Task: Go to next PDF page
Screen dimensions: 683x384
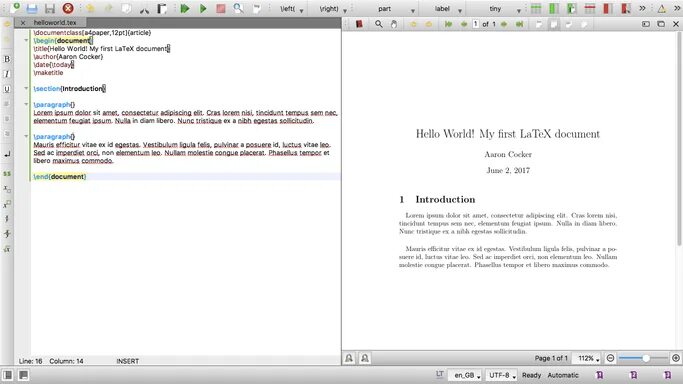Action: point(504,24)
